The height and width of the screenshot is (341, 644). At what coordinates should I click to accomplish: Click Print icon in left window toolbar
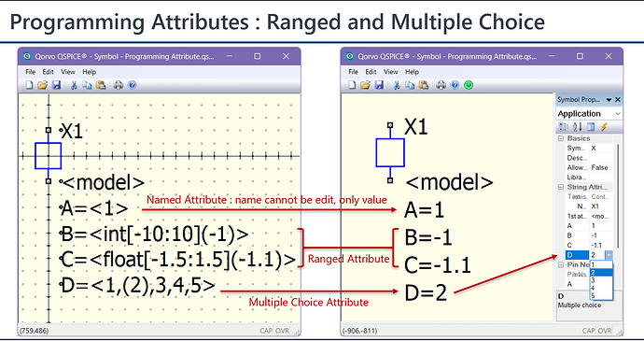pos(119,85)
